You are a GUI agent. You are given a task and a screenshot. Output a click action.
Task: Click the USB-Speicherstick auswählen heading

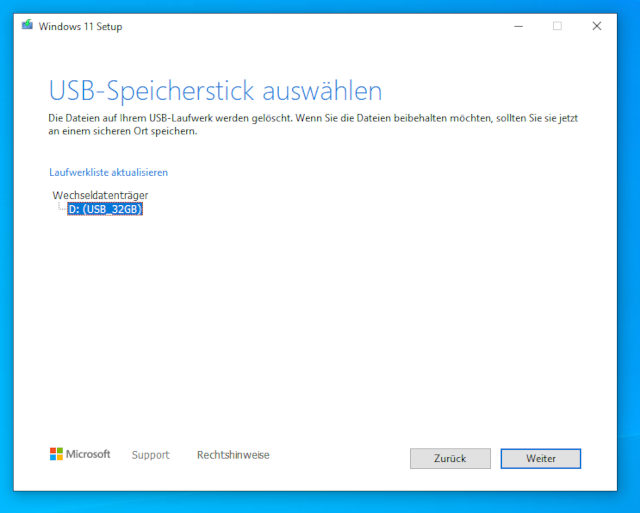tap(216, 91)
